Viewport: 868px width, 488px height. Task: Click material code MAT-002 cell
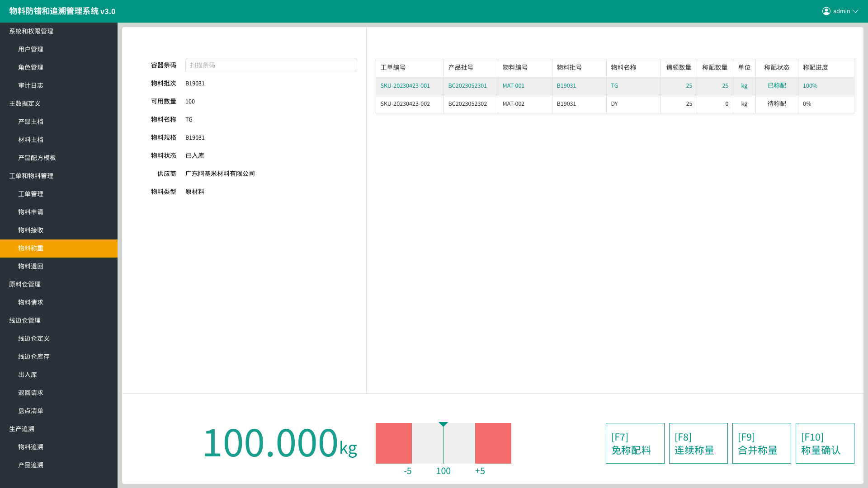pos(525,104)
